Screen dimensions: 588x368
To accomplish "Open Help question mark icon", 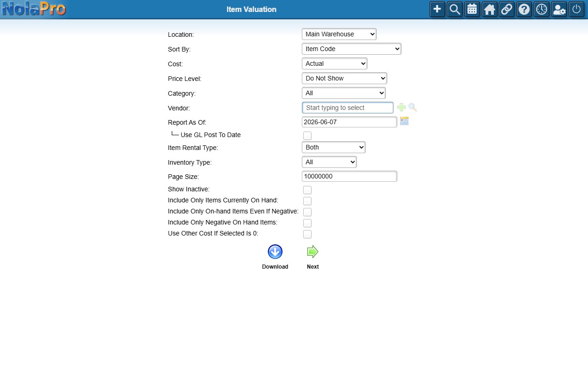I will [524, 9].
